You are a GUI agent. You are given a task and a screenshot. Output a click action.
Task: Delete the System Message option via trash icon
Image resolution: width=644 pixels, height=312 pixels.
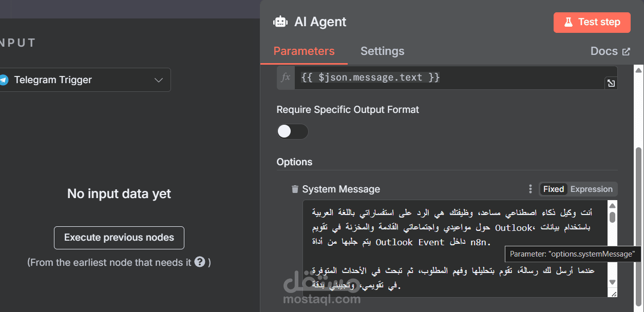(x=295, y=189)
